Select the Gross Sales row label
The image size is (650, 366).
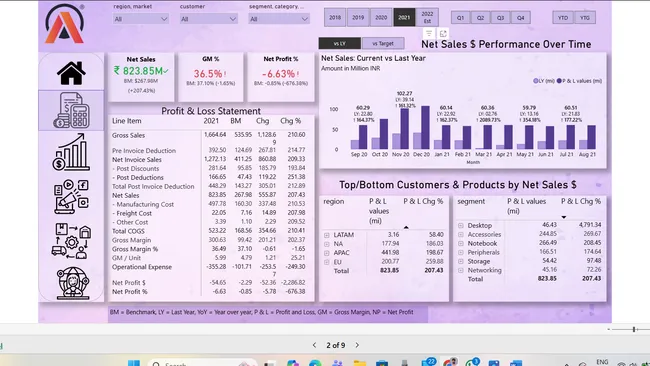pyautogui.click(x=128, y=136)
